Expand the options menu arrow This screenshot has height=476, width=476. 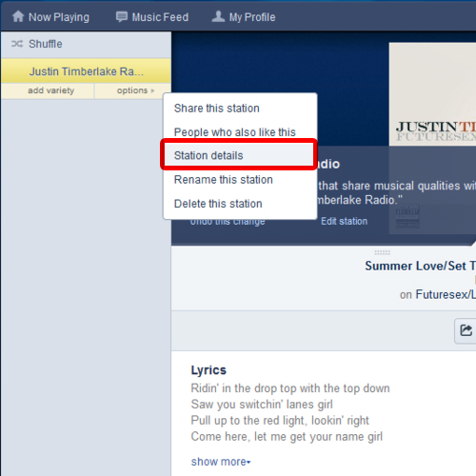pyautogui.click(x=152, y=90)
